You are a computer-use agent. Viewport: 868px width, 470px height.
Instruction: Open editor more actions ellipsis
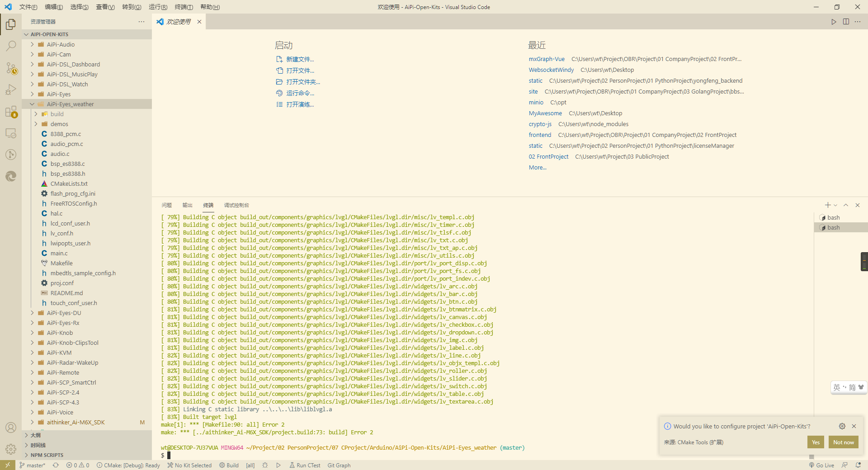858,22
